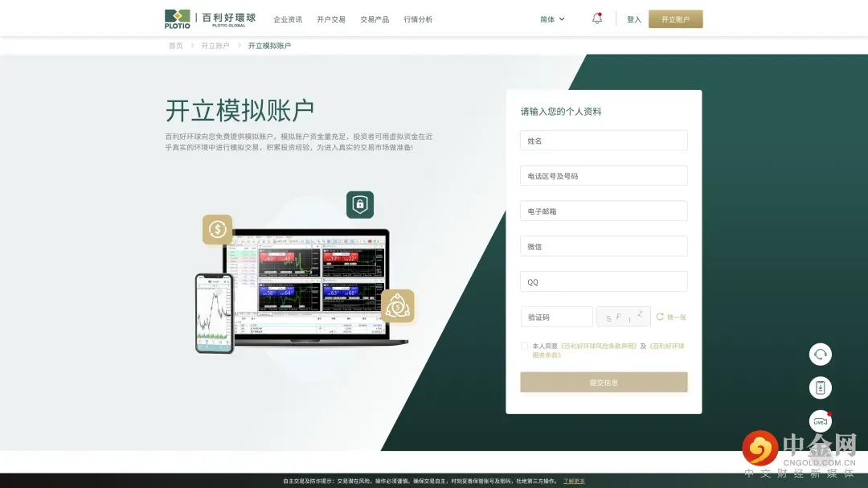
Task: Focus the 姓名 input field
Action: tap(604, 140)
